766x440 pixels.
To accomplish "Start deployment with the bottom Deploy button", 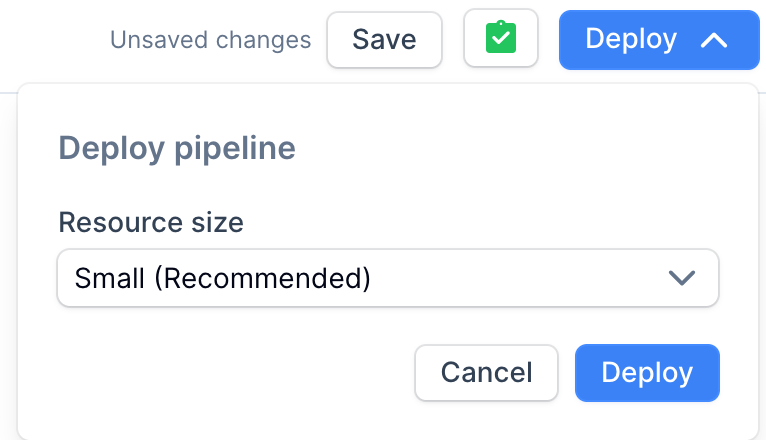I will [x=646, y=373].
